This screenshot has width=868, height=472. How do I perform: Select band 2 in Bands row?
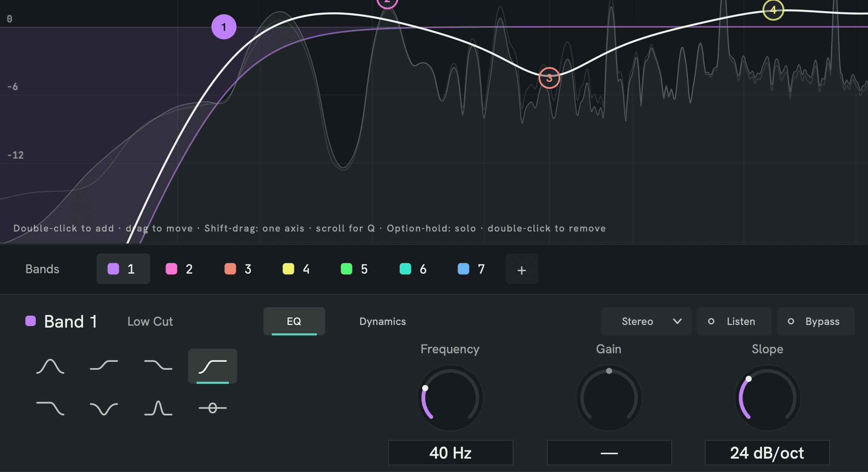tap(180, 269)
